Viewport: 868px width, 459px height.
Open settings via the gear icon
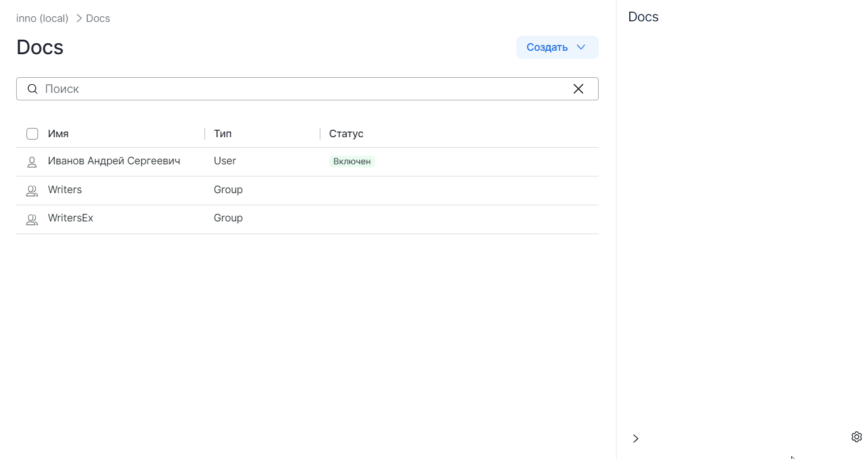[856, 437]
